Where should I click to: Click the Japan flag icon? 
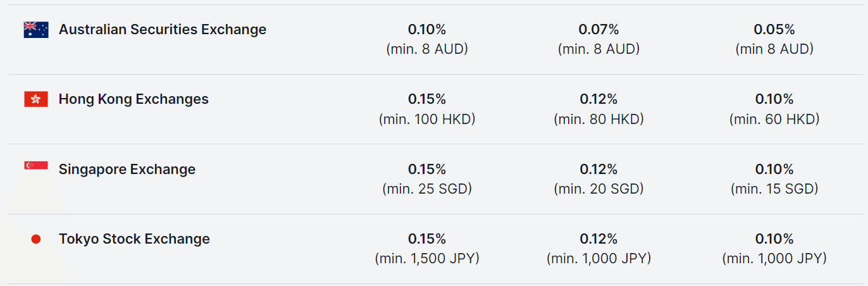[x=36, y=239]
